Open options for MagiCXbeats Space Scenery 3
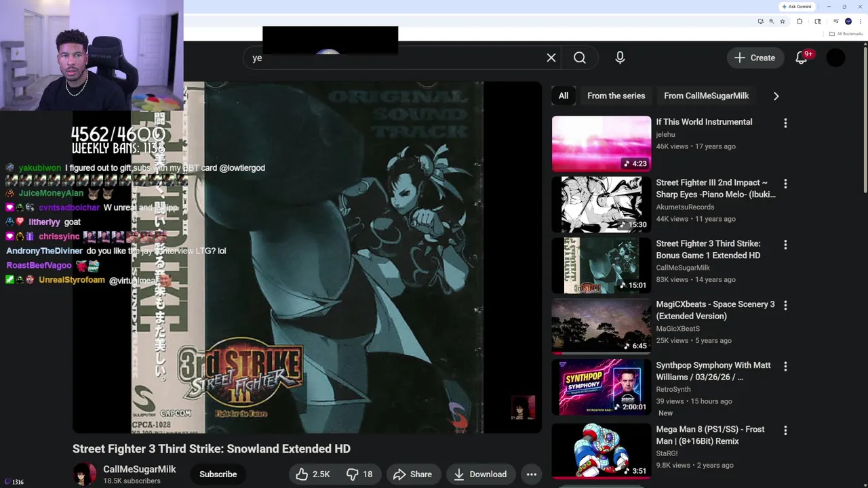This screenshot has height=488, width=868. 785,306
